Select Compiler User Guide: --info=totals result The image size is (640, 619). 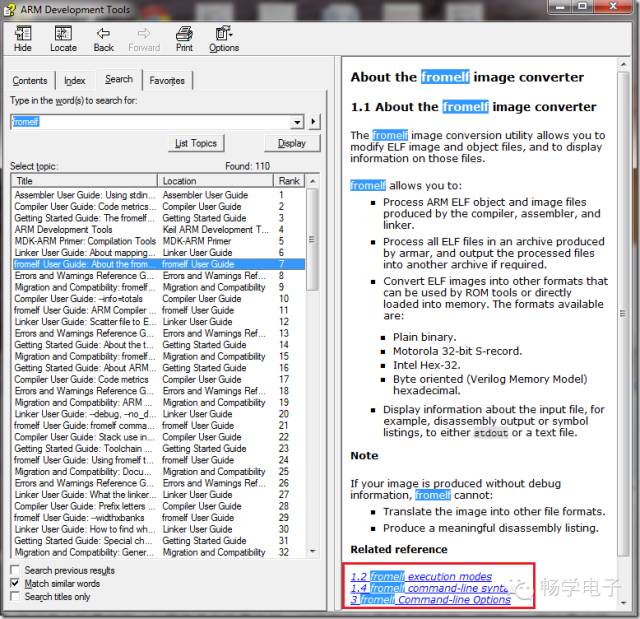click(158, 298)
